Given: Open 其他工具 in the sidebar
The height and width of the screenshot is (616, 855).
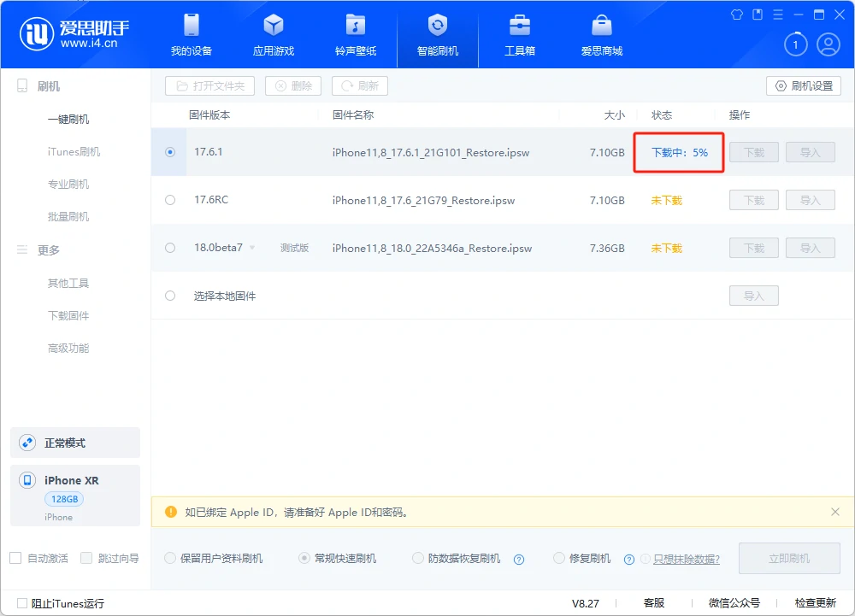Looking at the screenshot, I should [x=68, y=283].
